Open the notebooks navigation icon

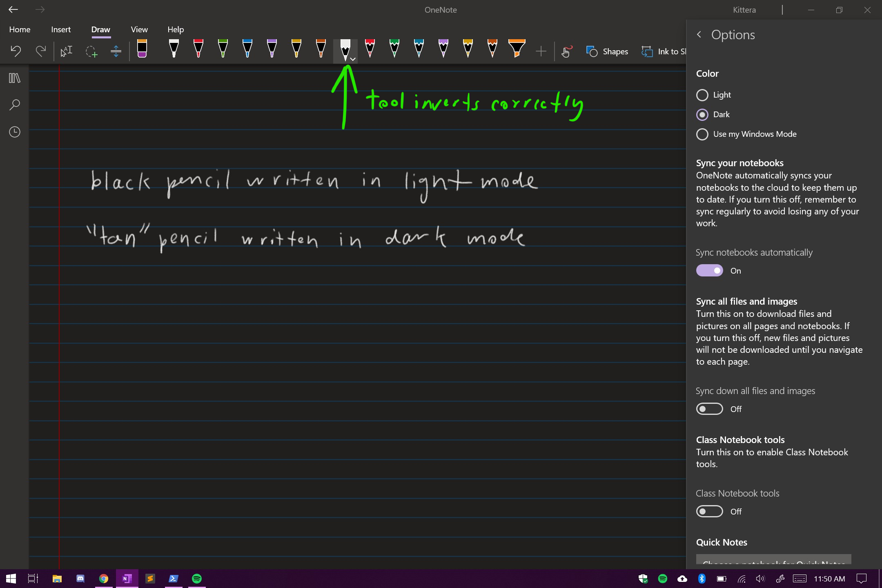point(15,78)
